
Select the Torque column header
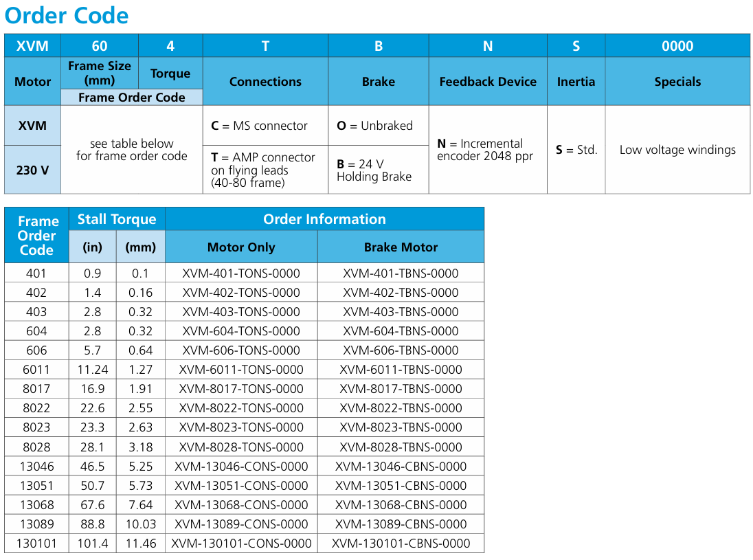tap(170, 73)
